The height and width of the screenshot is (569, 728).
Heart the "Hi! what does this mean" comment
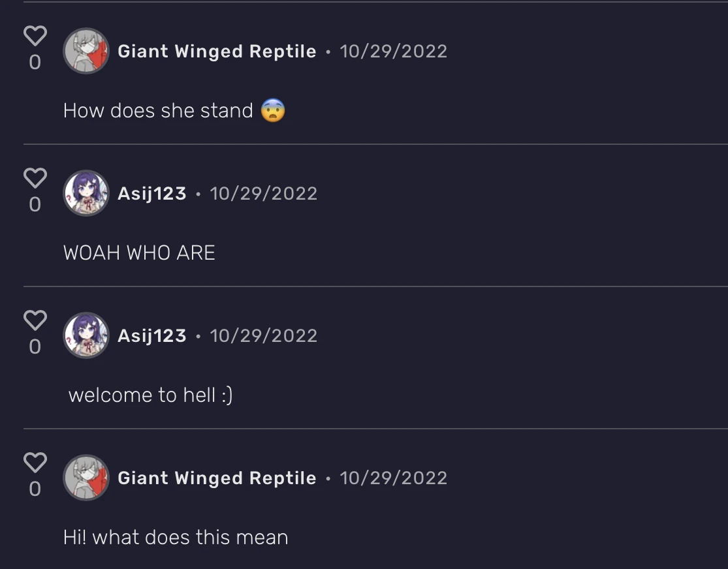(35, 462)
